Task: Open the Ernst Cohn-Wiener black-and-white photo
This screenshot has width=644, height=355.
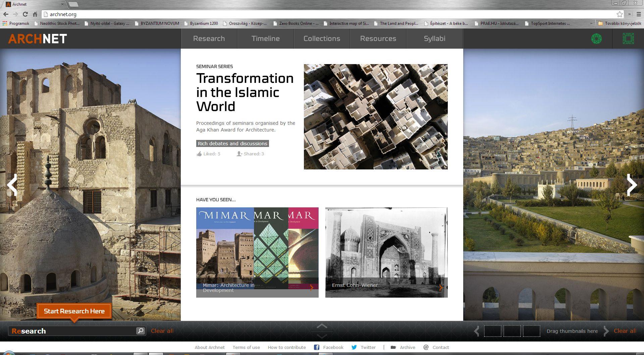Action: [386, 252]
